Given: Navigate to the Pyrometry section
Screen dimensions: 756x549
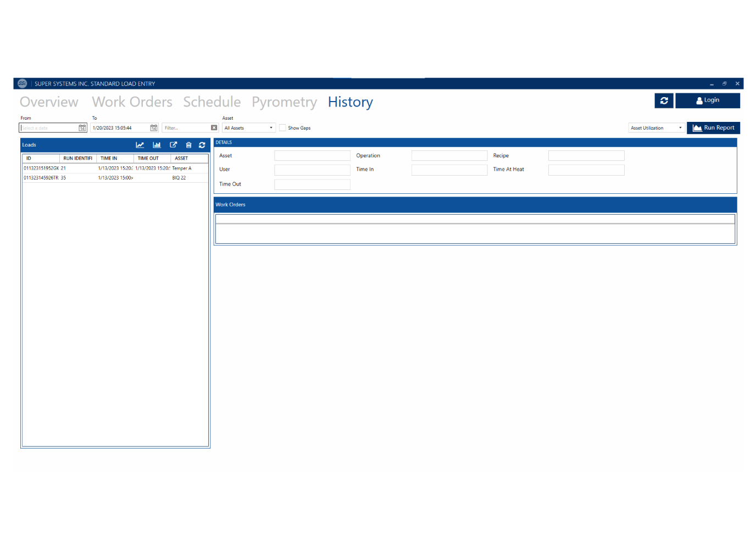Looking at the screenshot, I should [285, 102].
